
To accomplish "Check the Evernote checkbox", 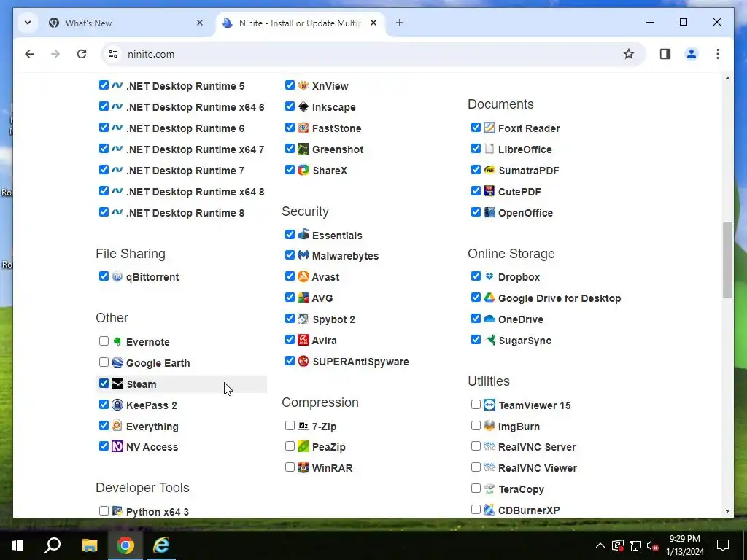I will (104, 341).
